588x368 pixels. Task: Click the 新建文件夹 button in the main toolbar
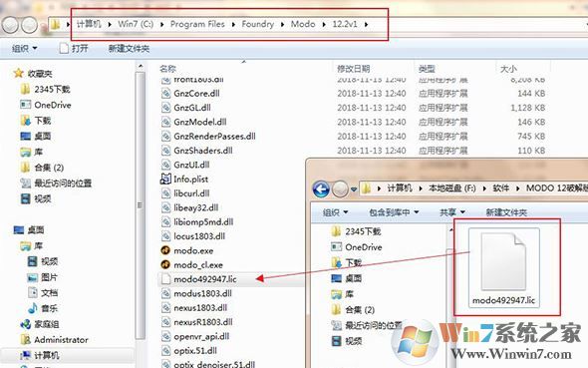click(129, 49)
